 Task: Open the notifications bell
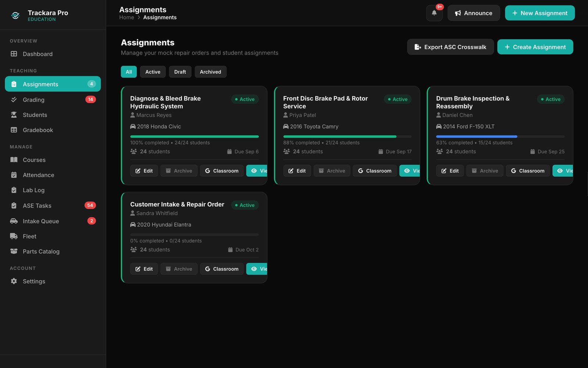[434, 13]
